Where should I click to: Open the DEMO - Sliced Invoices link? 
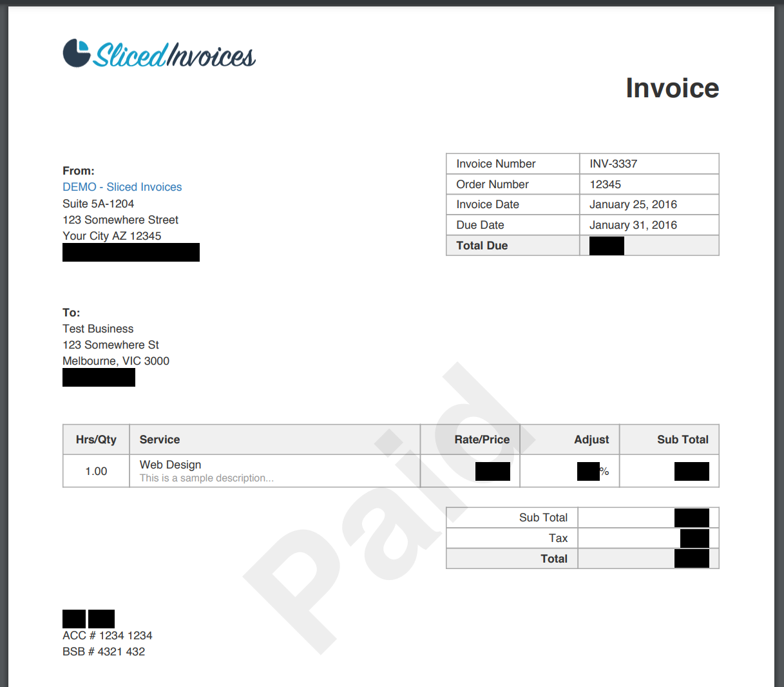coord(122,187)
